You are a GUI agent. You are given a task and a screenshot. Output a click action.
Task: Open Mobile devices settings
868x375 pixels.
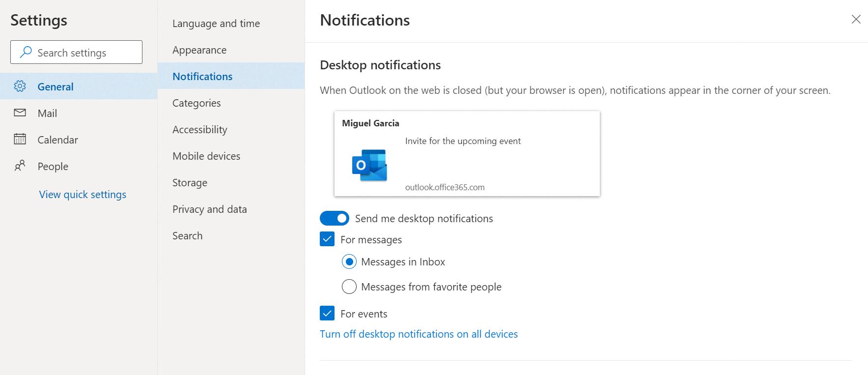pyautogui.click(x=231, y=156)
